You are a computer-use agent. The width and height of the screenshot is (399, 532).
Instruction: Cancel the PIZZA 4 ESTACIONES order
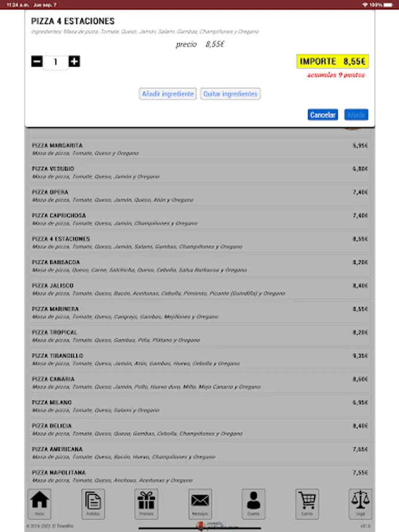pos(322,115)
